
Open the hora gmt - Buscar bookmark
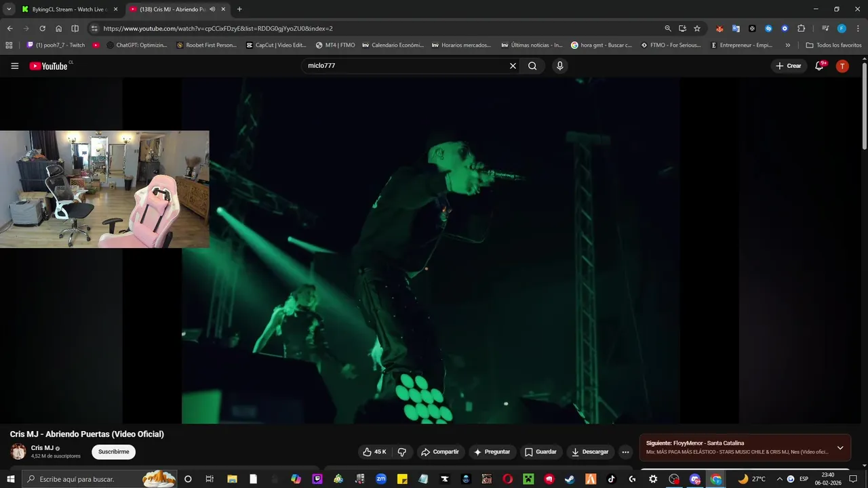point(601,45)
